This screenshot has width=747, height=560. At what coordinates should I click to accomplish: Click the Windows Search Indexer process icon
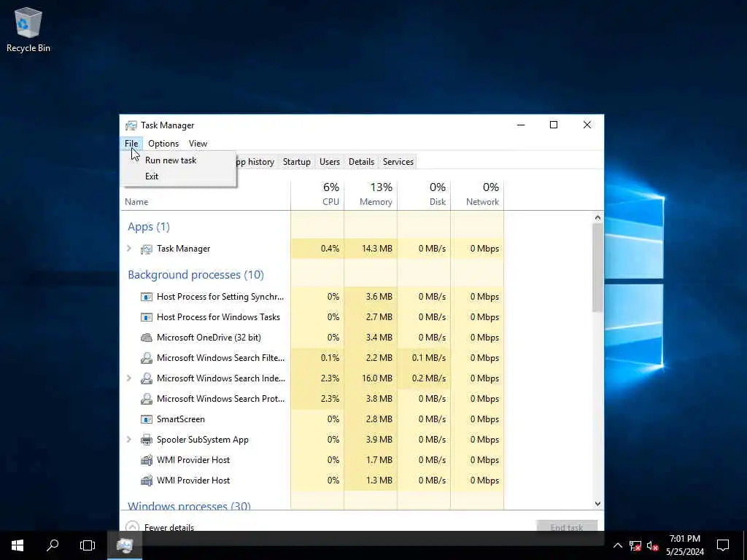(x=146, y=378)
